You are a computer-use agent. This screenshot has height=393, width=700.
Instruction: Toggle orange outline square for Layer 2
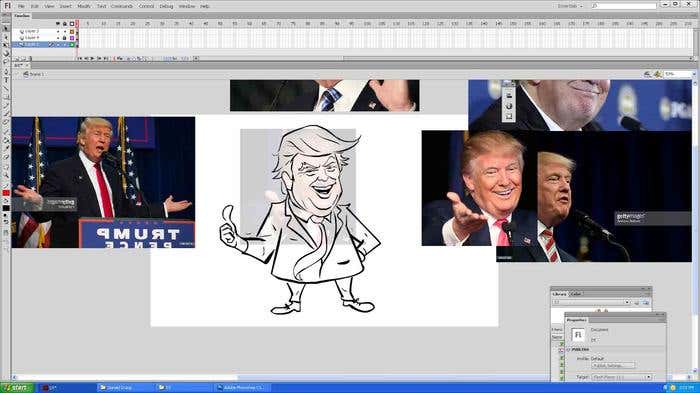(x=72, y=32)
